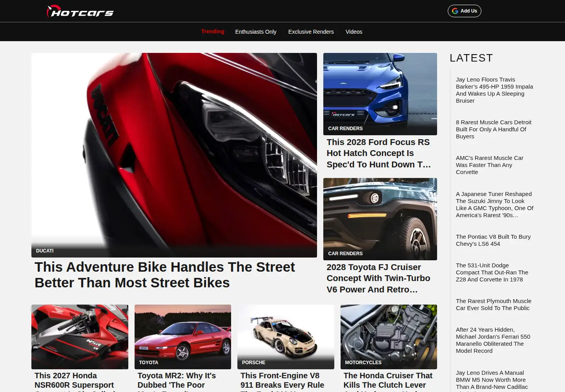
Task: Open the blue Ford Focus RS thumbnail
Action: 380,94
